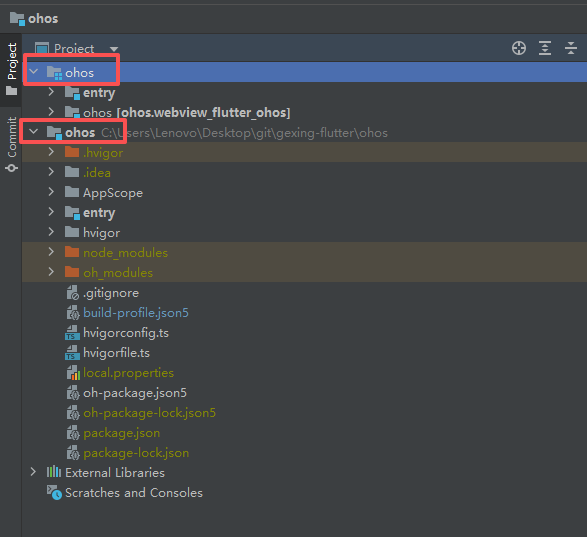587x537 pixels.
Task: Click the hvigorconfig.ts TypeScript file icon
Action: pyautogui.click(x=72, y=333)
